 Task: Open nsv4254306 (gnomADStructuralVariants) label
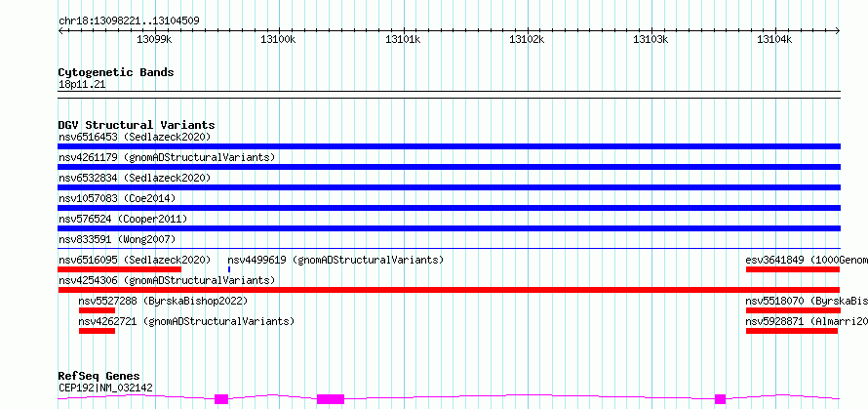point(167,280)
